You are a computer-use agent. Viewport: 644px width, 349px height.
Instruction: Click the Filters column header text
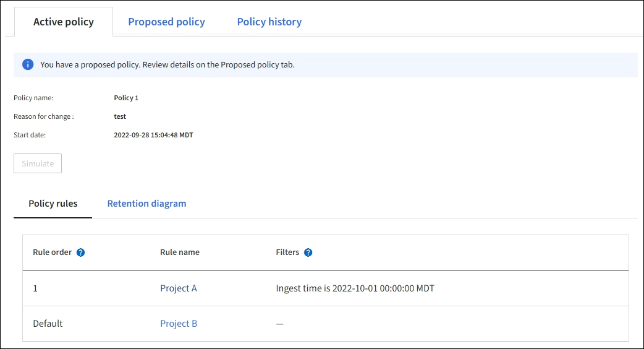point(287,252)
